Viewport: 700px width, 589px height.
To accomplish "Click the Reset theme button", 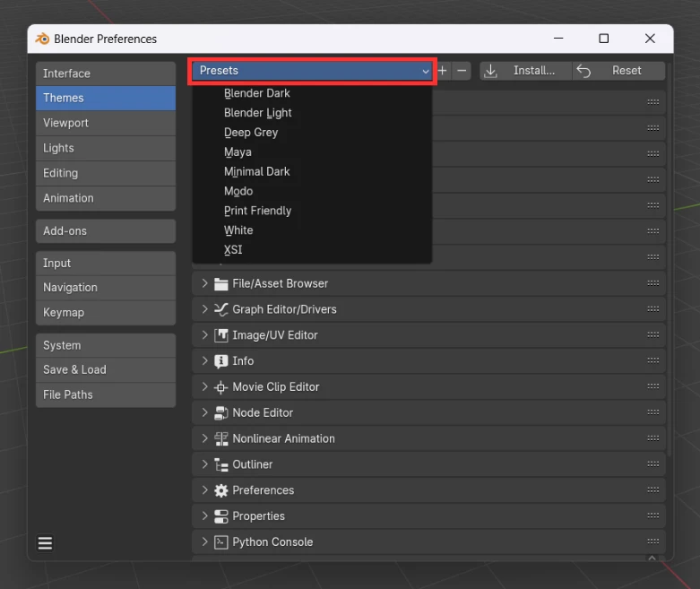I will click(x=618, y=71).
